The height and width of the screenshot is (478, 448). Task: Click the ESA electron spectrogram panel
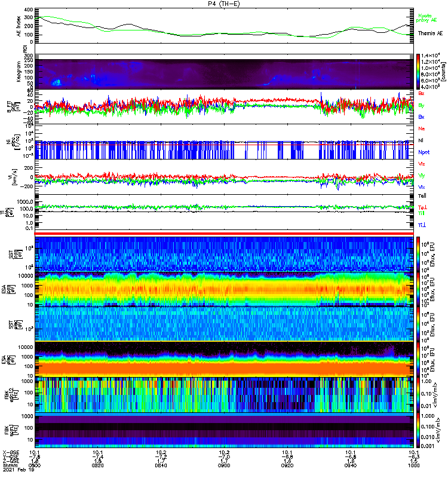pyautogui.click(x=224, y=360)
